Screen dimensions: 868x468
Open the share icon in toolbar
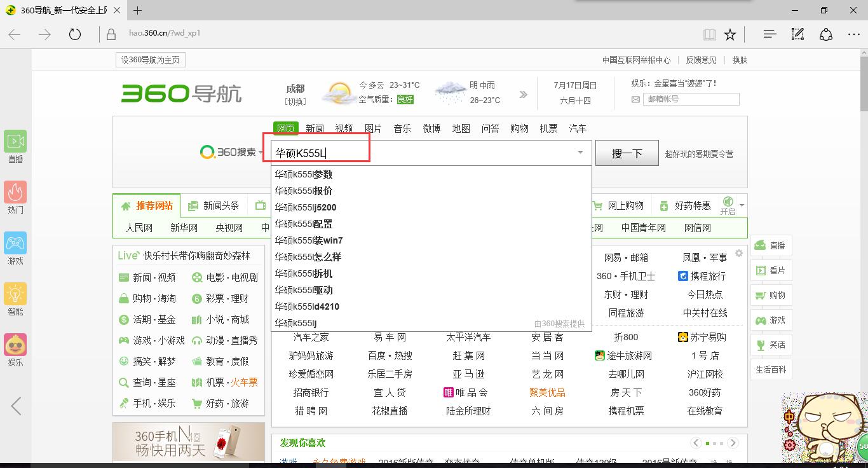825,34
